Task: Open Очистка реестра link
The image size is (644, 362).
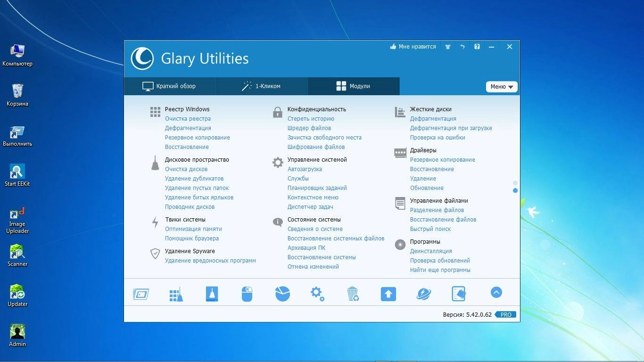Action: click(x=188, y=119)
